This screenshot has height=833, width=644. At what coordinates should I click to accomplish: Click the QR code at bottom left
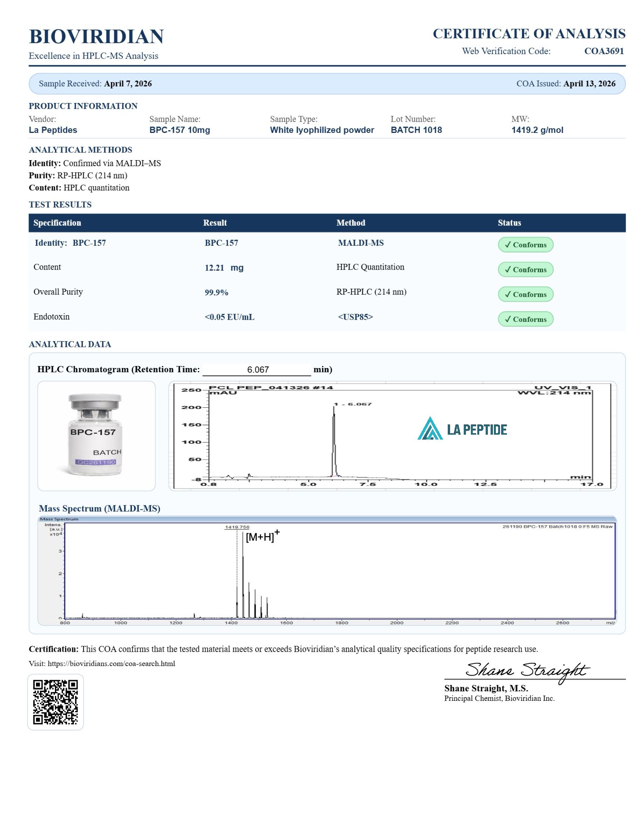pos(55,701)
